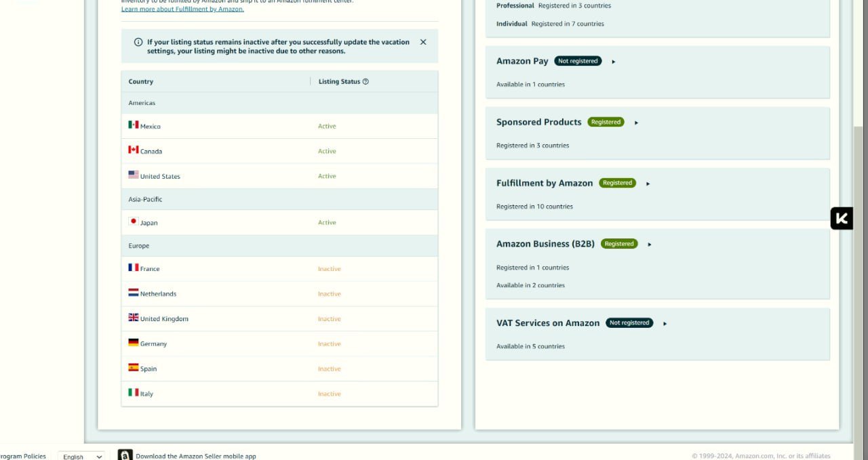Screen dimensions: 868x460
Task: Click the Japan flag icon
Action: pyautogui.click(x=134, y=221)
